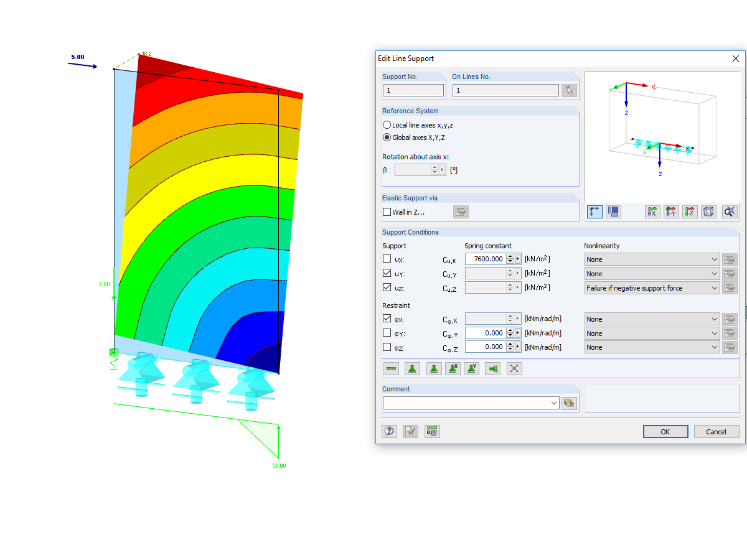Show isometric view of support preview
This screenshot has height=560, width=747.
[x=708, y=212]
